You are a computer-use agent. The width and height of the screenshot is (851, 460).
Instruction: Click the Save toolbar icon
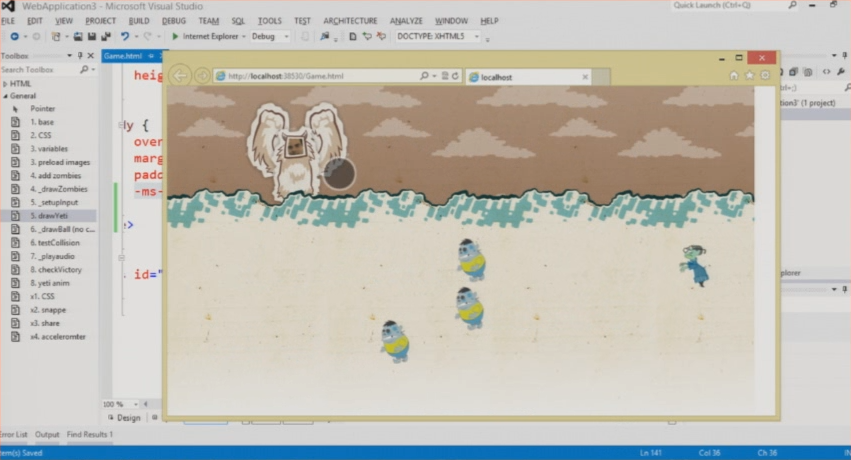click(x=92, y=36)
